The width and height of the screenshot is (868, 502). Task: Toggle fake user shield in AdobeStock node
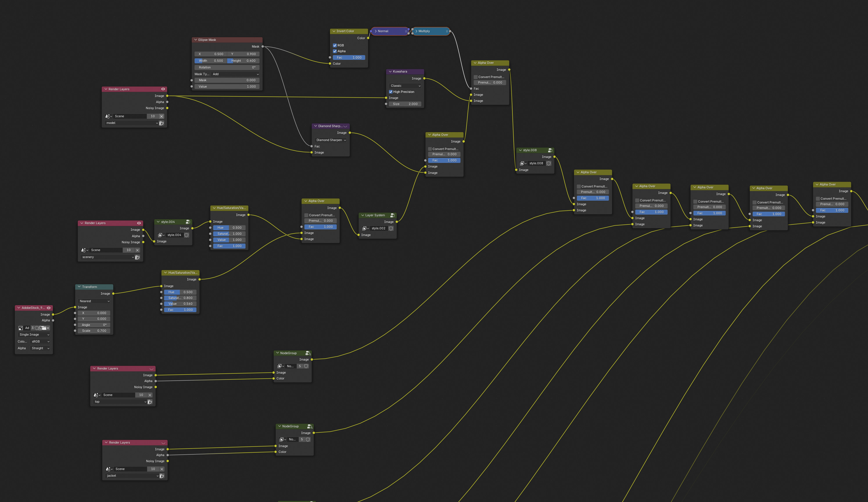tap(37, 328)
